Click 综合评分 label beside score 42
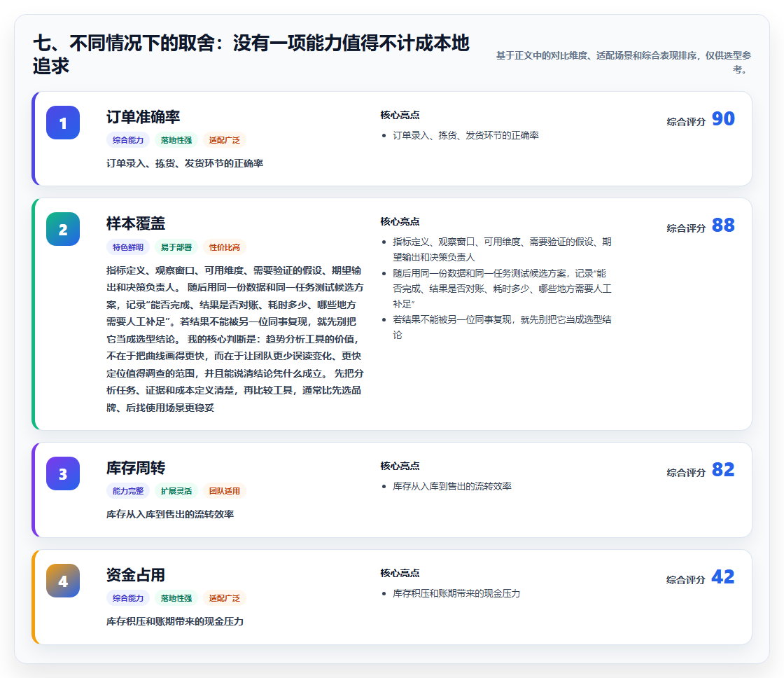The image size is (784, 678). click(686, 580)
